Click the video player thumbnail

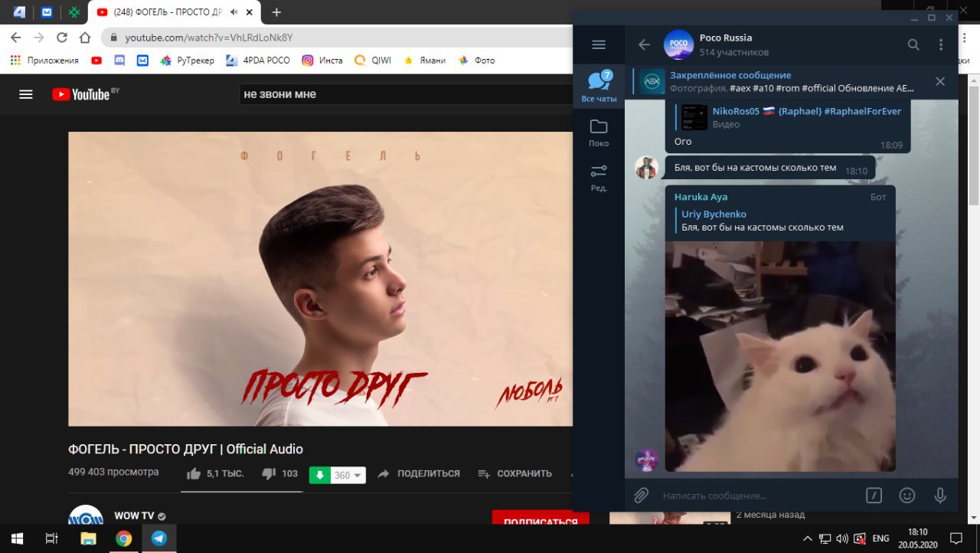320,279
